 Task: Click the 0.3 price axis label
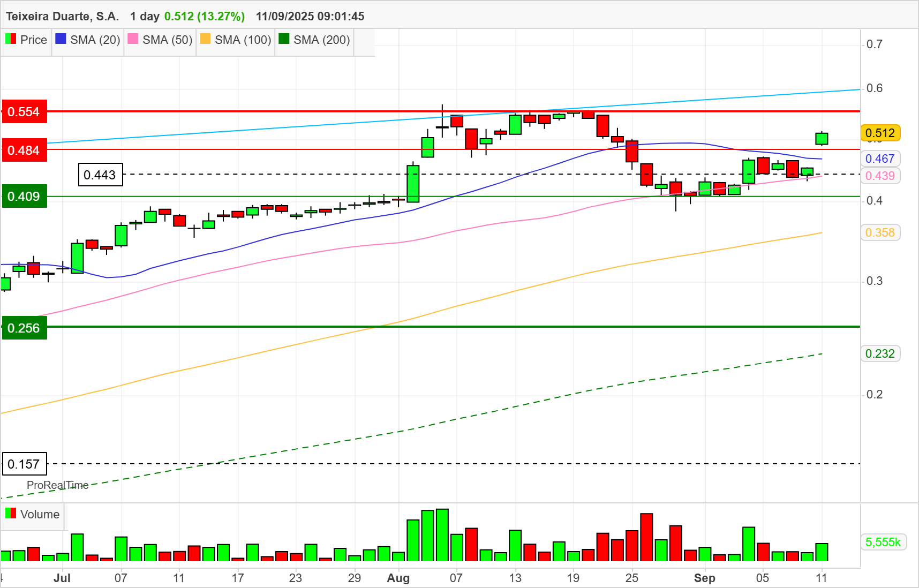point(875,281)
